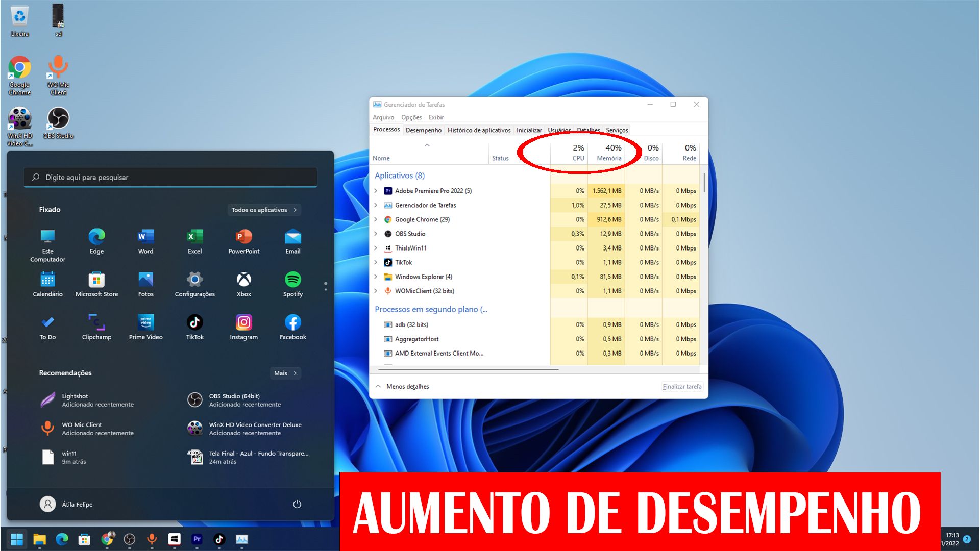Click OBS Studio icon in Start Menu
This screenshot has height=551, width=980.
click(195, 399)
